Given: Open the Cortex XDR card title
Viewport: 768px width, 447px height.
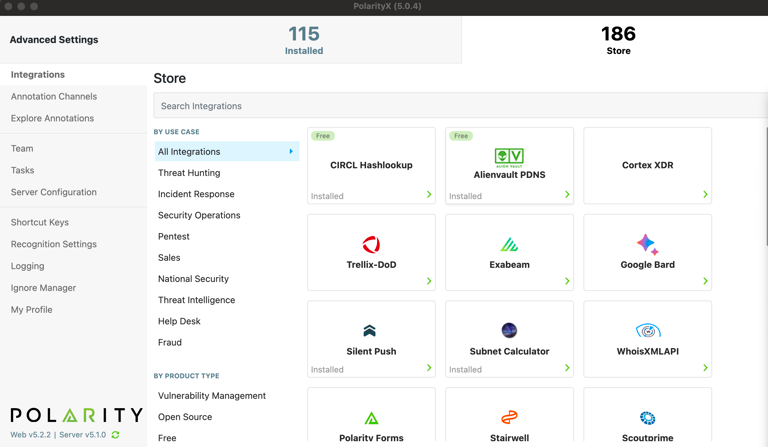Looking at the screenshot, I should point(648,165).
